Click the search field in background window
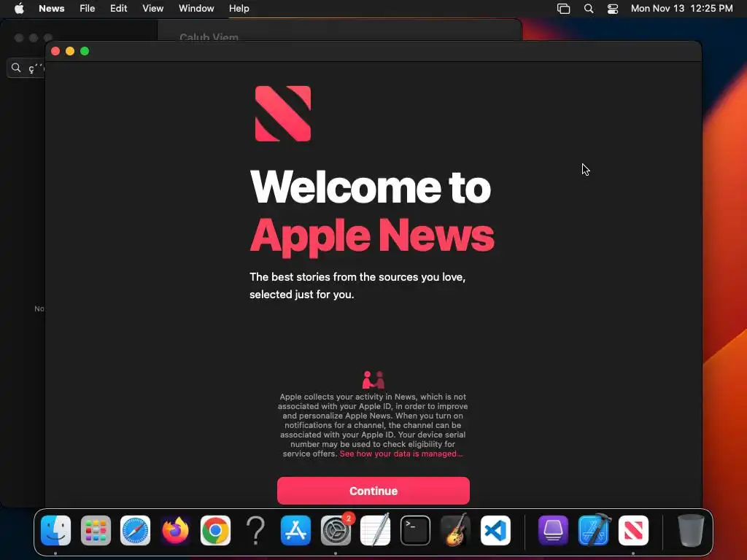 [26, 68]
